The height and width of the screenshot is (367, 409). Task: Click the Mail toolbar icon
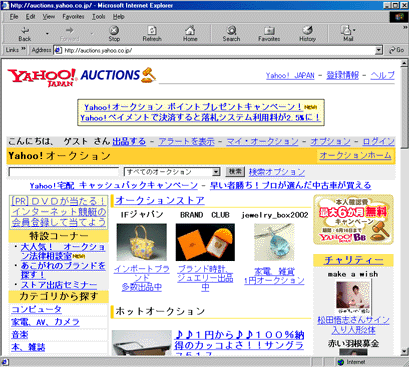(x=348, y=34)
